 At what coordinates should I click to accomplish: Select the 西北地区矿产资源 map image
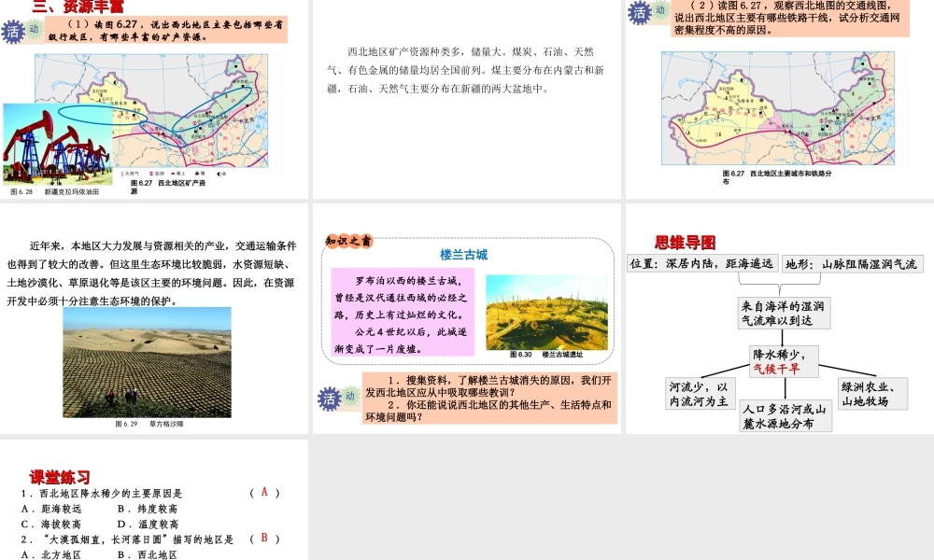point(151,111)
